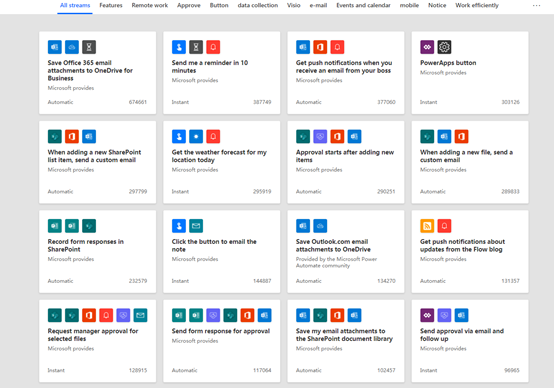The image size is (554, 388).
Task: Click the OneDrive cloud icon on Save Office 365 card
Action: point(72,47)
